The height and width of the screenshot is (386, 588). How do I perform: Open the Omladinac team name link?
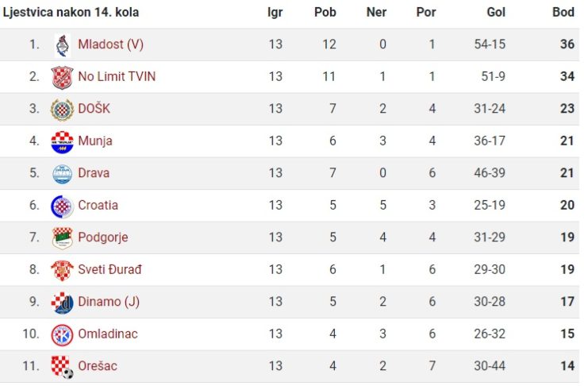108,334
